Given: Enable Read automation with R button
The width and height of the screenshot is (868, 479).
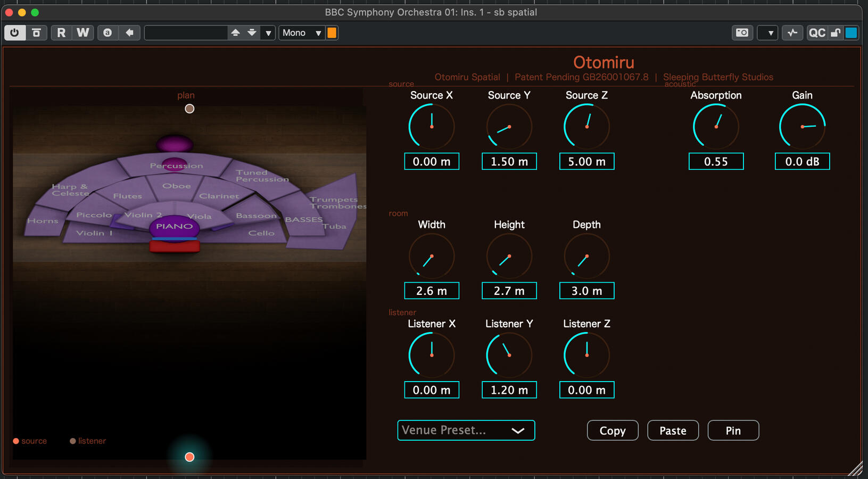Looking at the screenshot, I should pos(61,32).
